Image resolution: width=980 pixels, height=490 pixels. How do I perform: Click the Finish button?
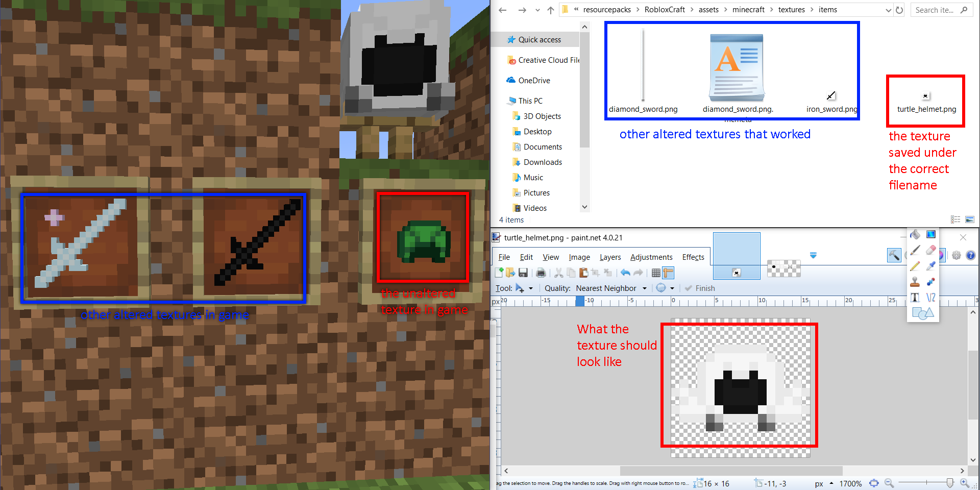pos(700,288)
